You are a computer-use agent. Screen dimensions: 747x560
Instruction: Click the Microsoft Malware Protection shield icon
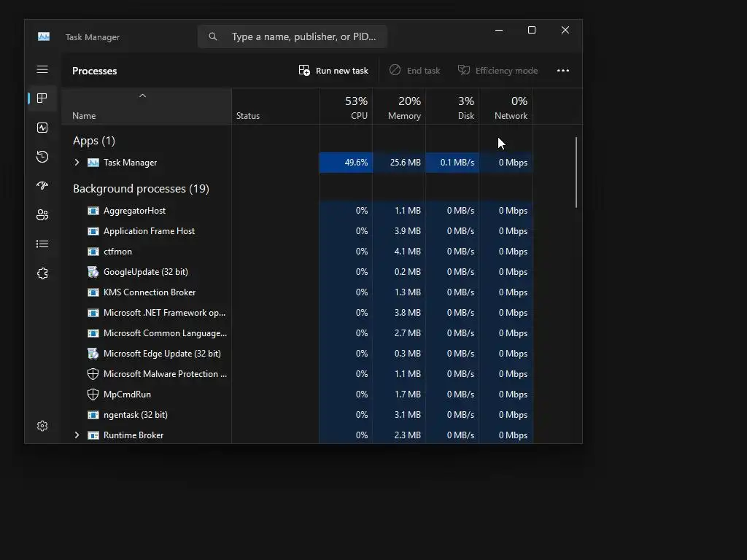click(93, 374)
